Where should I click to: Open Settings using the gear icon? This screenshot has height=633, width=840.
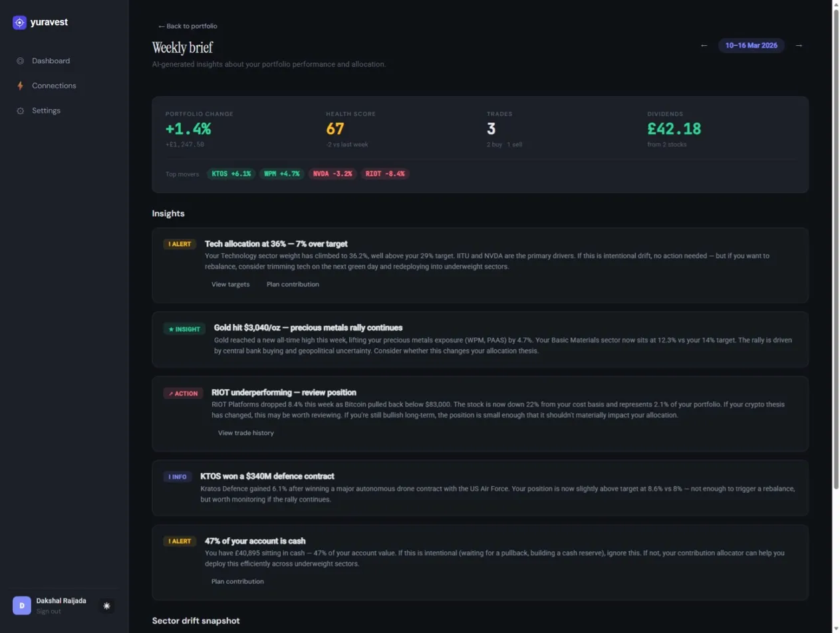point(20,110)
